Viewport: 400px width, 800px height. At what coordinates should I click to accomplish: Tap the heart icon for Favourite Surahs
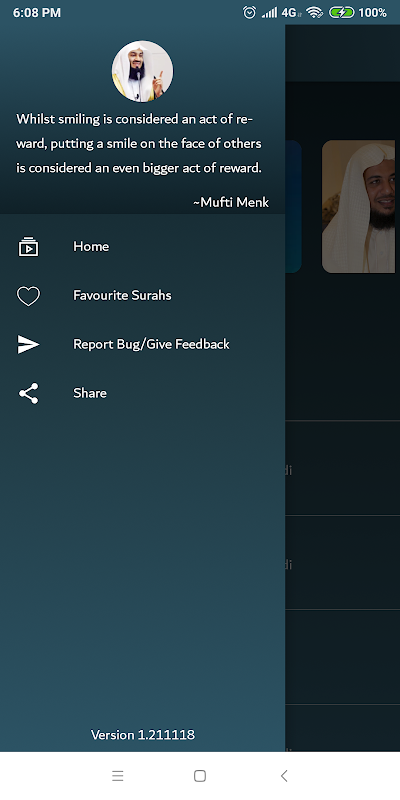pyautogui.click(x=29, y=296)
